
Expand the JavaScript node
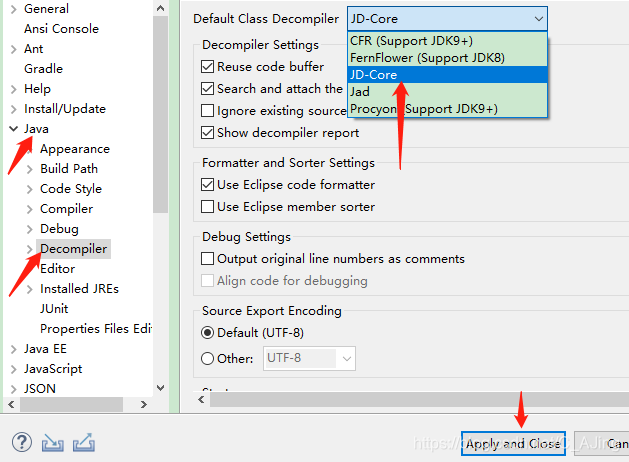coord(14,369)
